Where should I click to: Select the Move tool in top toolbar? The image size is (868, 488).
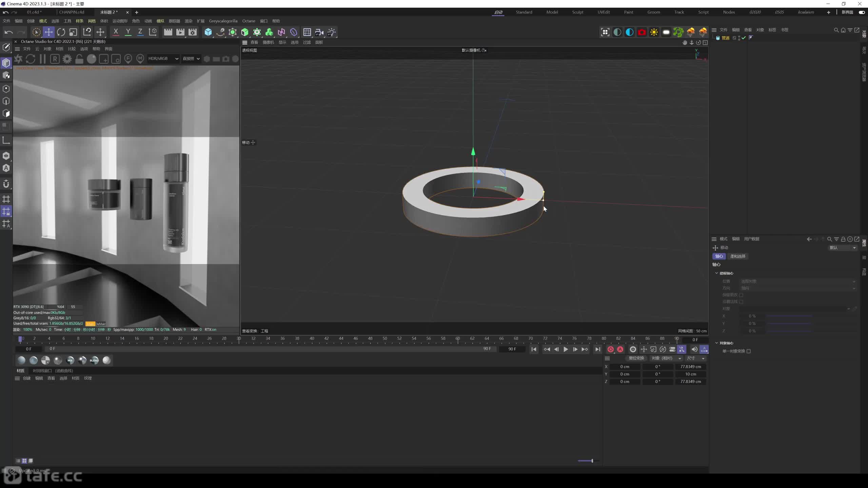pos(48,32)
